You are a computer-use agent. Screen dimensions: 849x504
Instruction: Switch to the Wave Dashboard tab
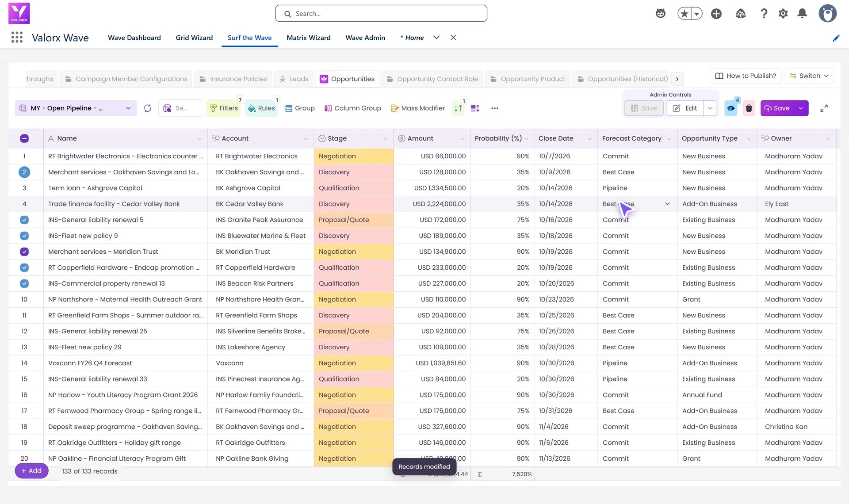click(134, 38)
